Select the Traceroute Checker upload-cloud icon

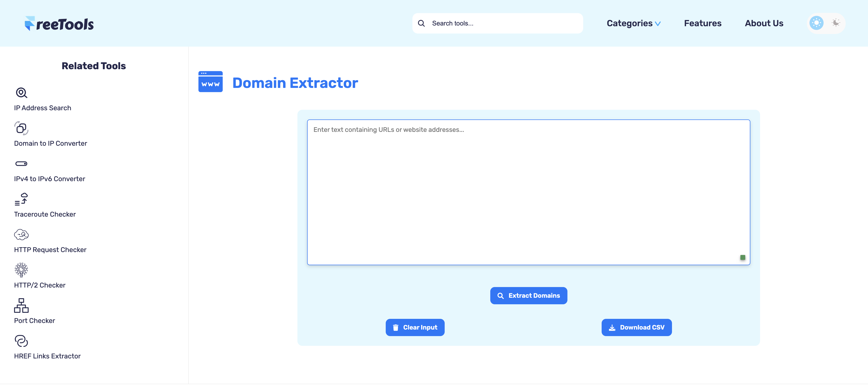[21, 199]
